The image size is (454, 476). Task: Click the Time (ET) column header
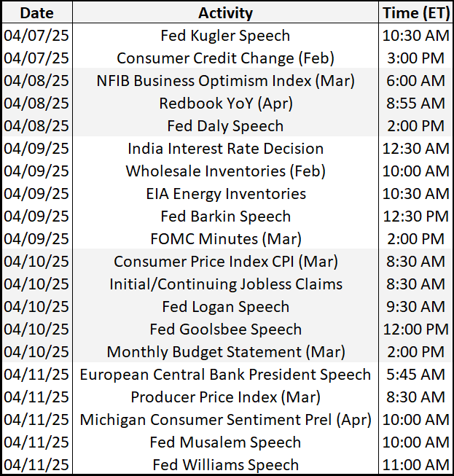pyautogui.click(x=416, y=13)
